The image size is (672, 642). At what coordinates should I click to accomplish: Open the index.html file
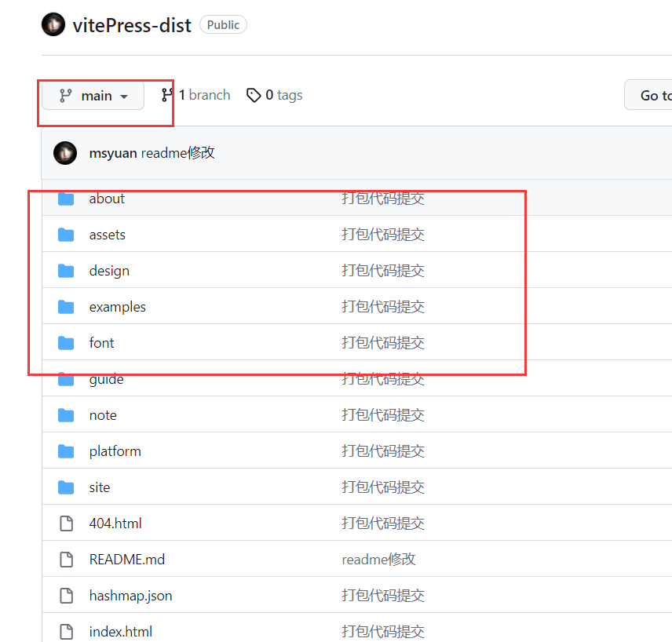pos(120,632)
